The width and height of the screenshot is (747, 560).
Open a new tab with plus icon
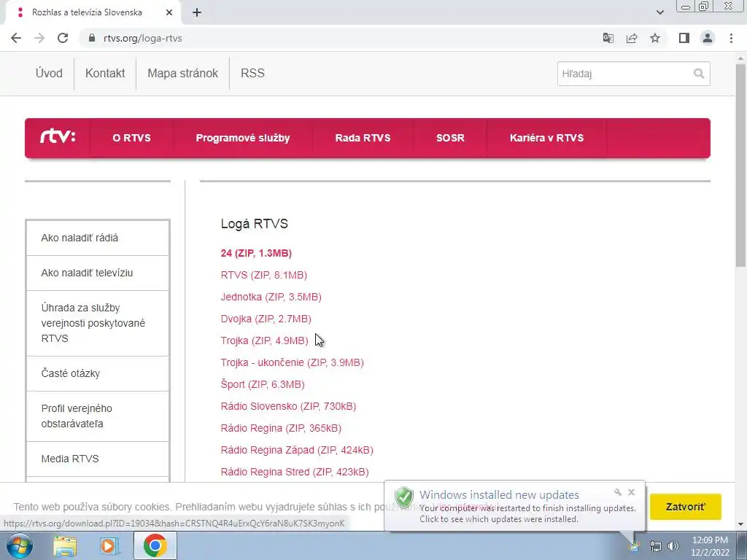pyautogui.click(x=197, y=13)
